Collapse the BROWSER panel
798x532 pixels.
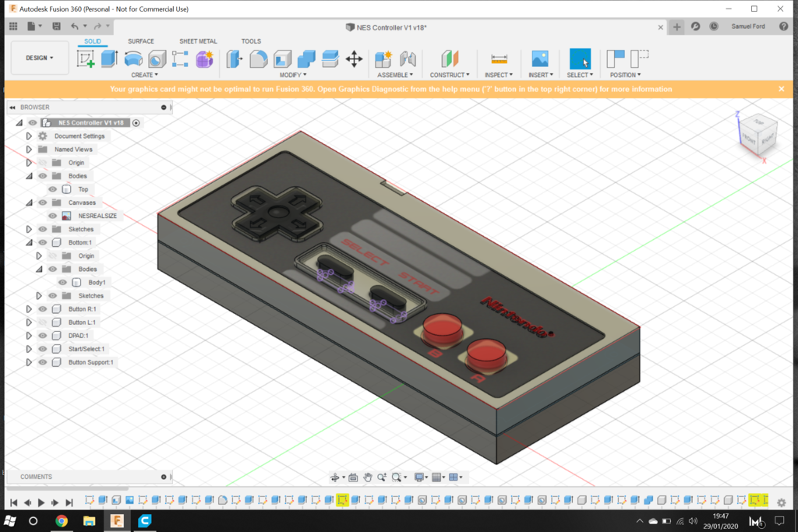coord(12,107)
